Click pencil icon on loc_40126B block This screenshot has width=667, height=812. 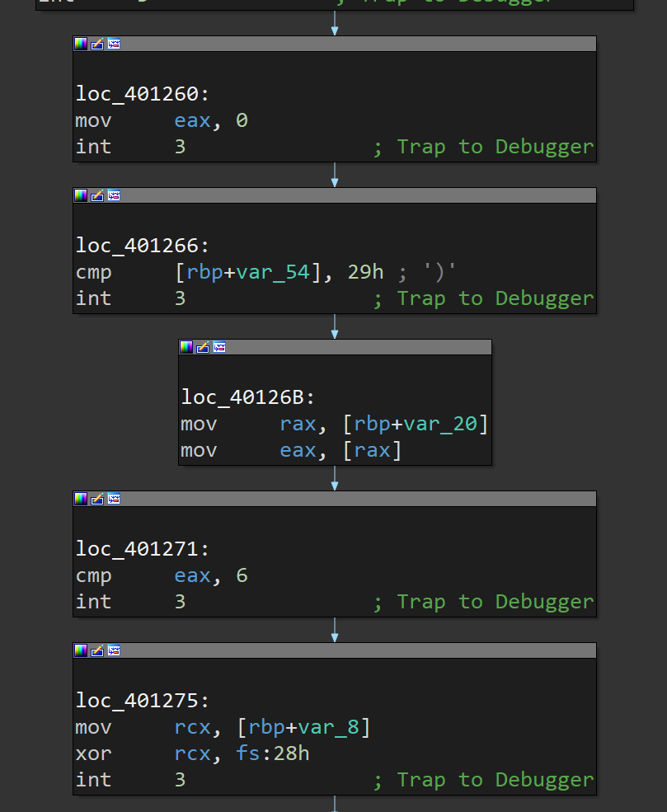(203, 347)
